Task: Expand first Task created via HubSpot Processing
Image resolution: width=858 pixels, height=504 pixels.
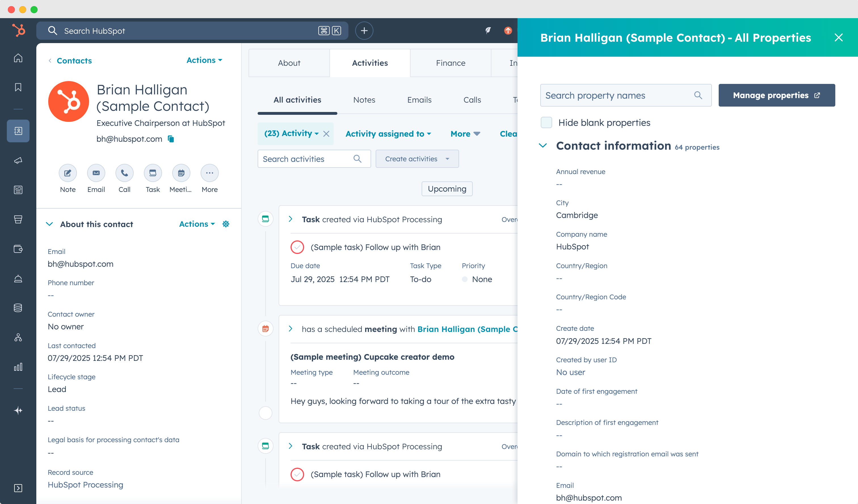Action: click(291, 219)
